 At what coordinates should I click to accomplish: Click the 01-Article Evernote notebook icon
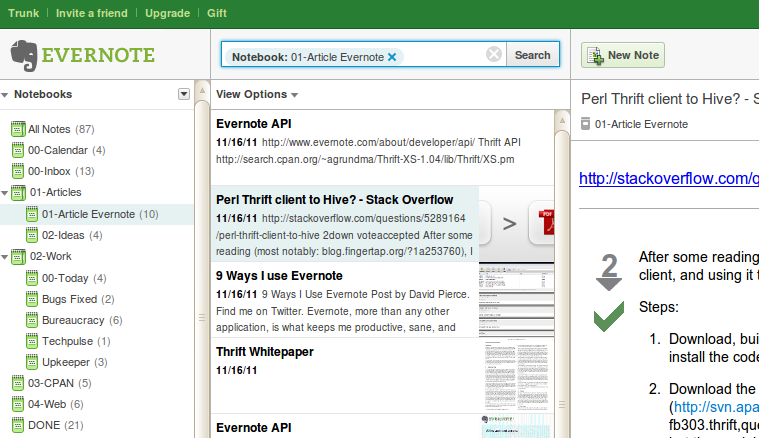tap(32, 214)
